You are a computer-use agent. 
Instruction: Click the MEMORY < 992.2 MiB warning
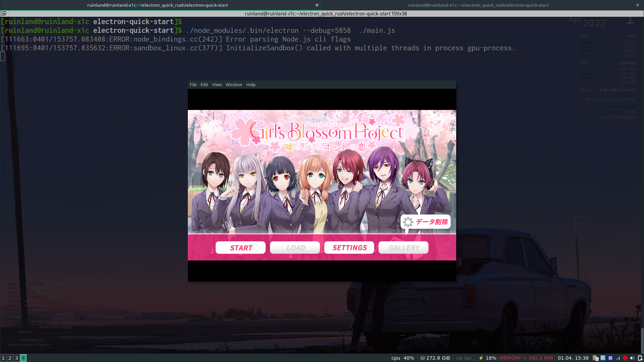coord(526,358)
